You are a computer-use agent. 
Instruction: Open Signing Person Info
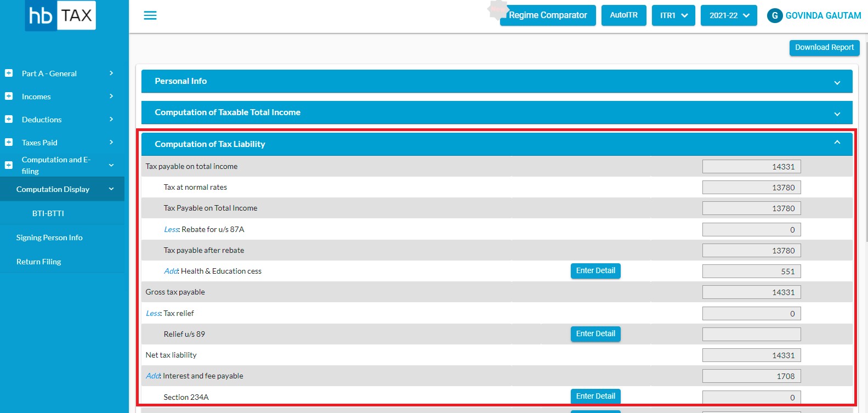tap(49, 237)
